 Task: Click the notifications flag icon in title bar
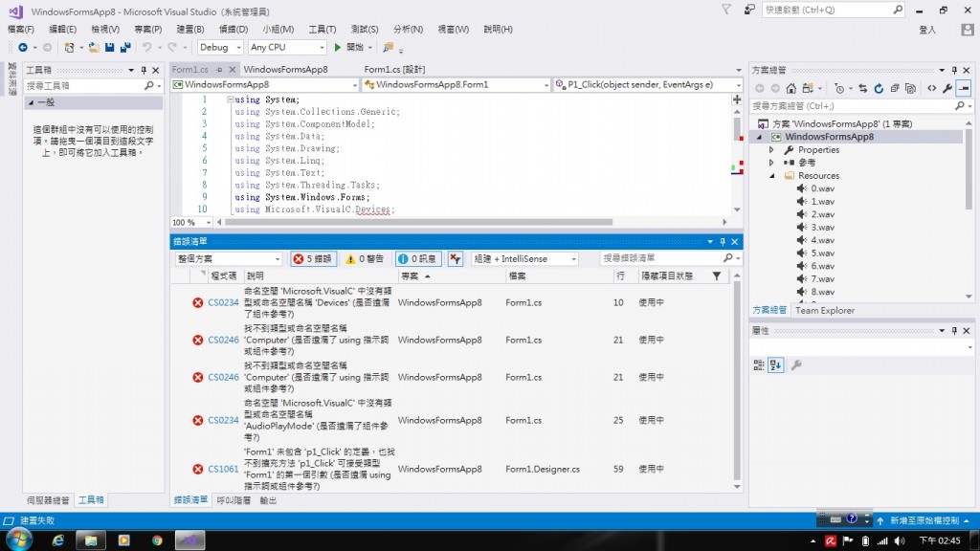pyautogui.click(x=726, y=10)
